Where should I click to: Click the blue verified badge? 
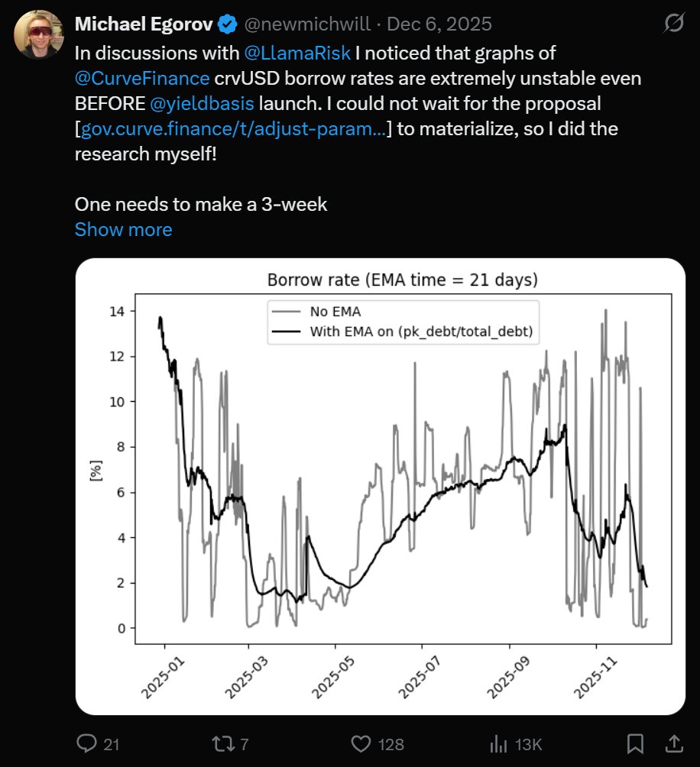(227, 24)
